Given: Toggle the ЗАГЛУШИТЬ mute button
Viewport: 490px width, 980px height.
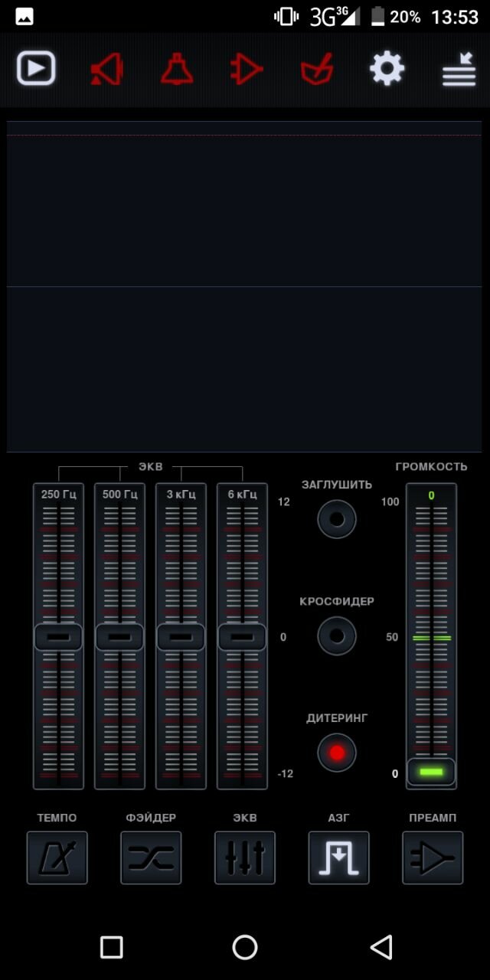Looking at the screenshot, I should (337, 519).
